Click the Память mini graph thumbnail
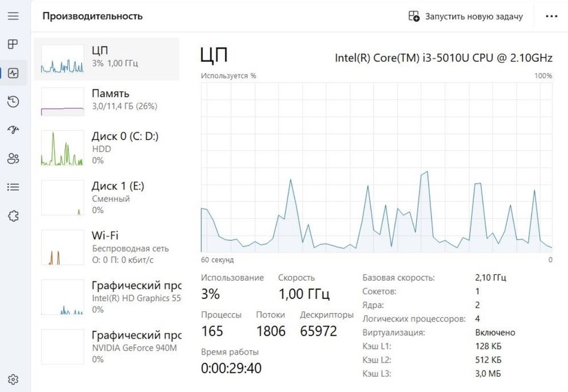 pyautogui.click(x=62, y=102)
